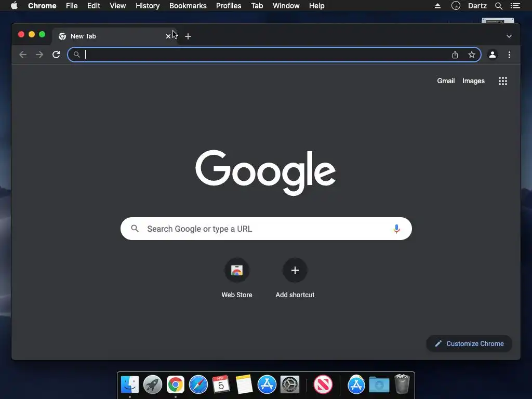
Task: Reload the current page
Action: (56, 55)
